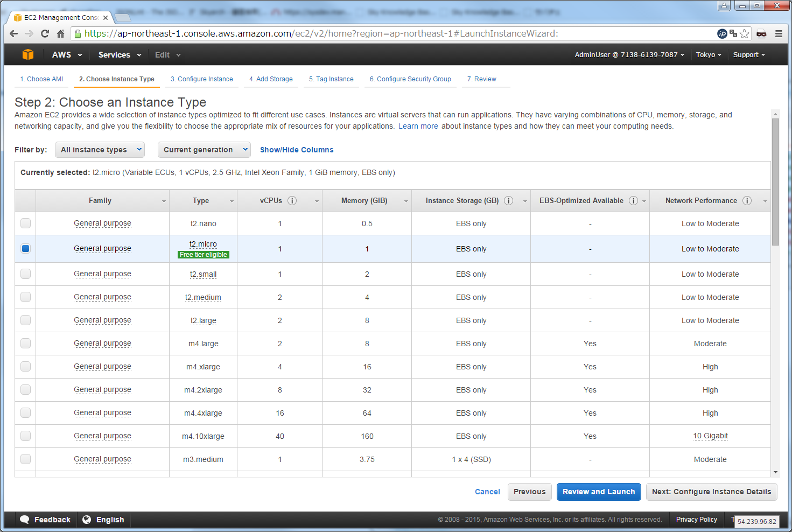
Task: Click Review and Launch button
Action: point(599,492)
